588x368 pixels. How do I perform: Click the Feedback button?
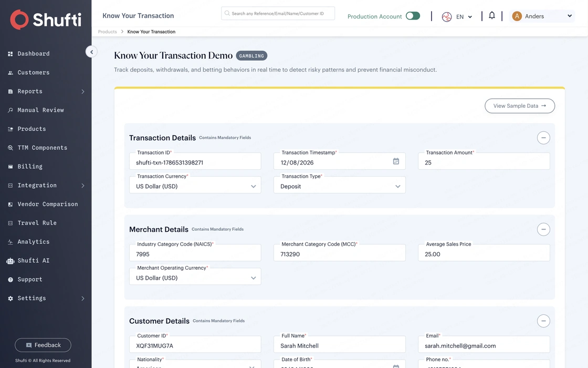tap(43, 345)
